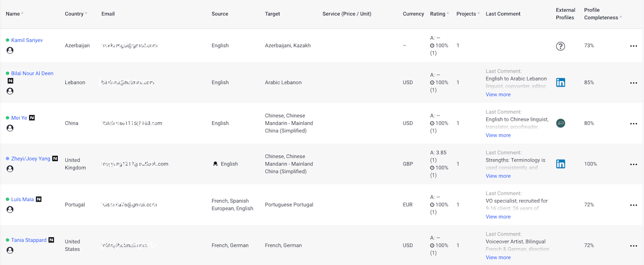Click the N badge beside Tania Stappard
This screenshot has width=644, height=265.
click(51, 240)
